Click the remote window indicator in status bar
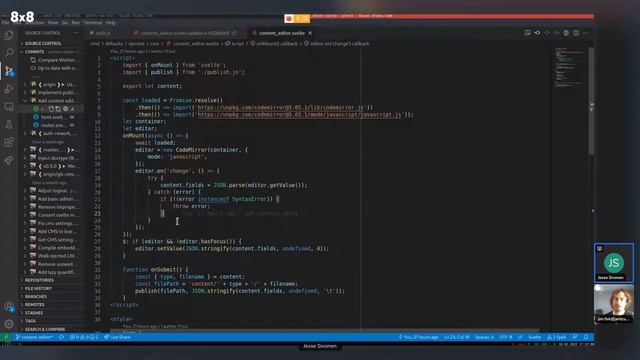The width and height of the screenshot is (640, 360). click(x=6, y=337)
